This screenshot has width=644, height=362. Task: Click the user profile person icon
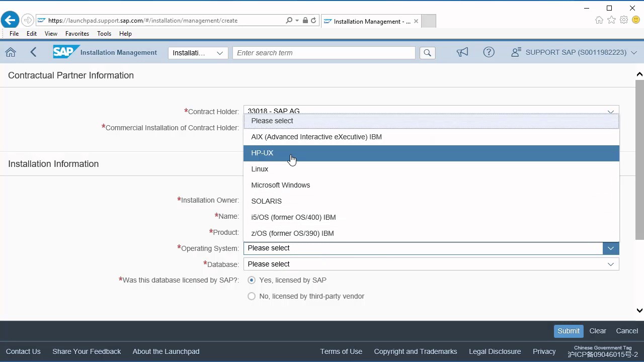click(x=516, y=52)
